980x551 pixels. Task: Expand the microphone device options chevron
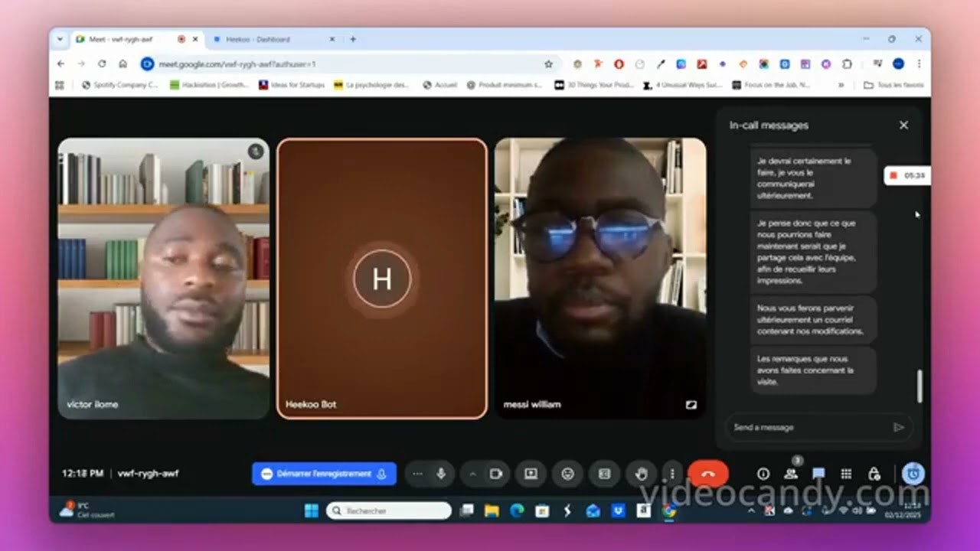(473, 474)
